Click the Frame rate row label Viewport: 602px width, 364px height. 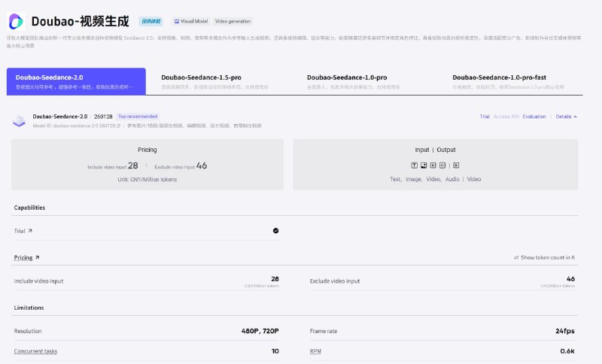pyautogui.click(x=324, y=331)
